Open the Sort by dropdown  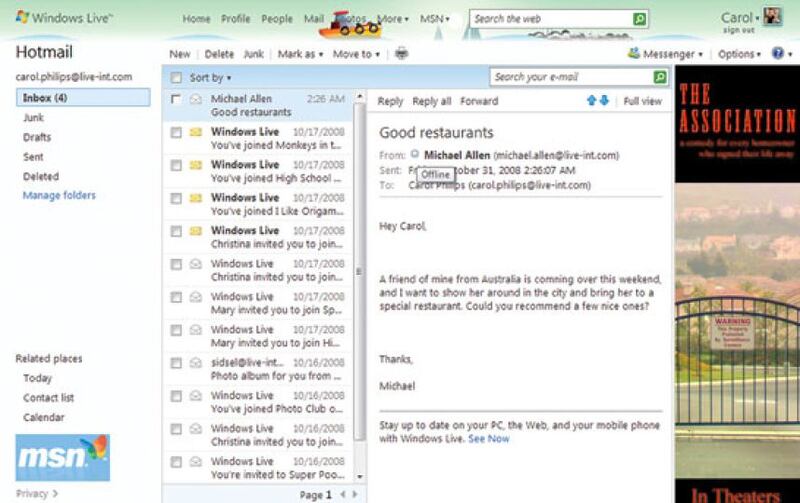pos(210,78)
